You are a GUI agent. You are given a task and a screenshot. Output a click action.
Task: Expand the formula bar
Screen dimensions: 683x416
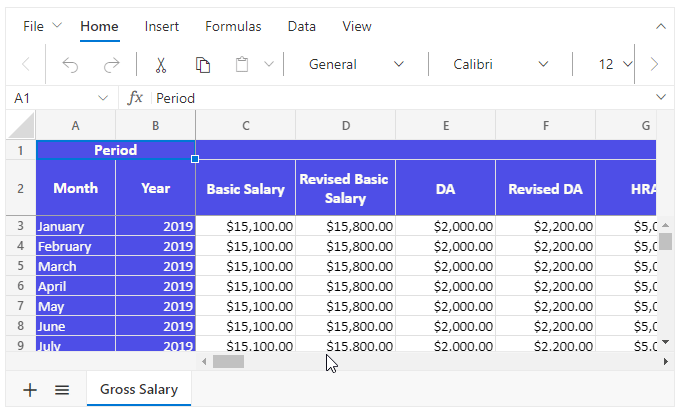(660, 97)
